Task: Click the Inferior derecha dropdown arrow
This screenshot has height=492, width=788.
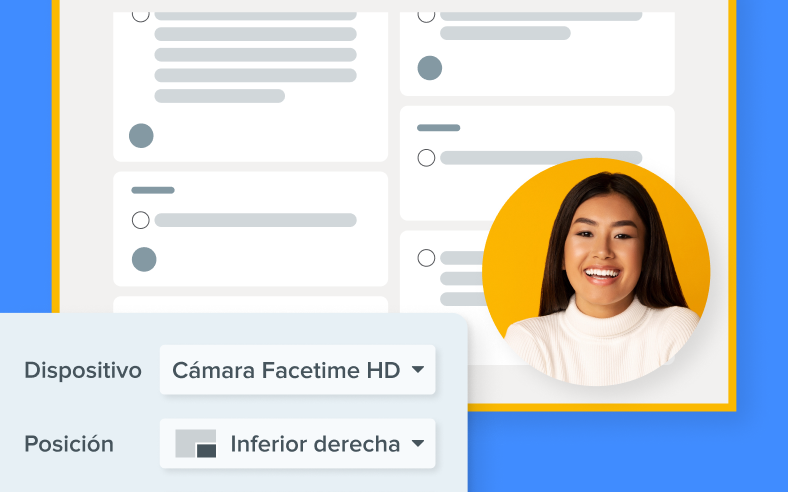Action: [x=418, y=443]
